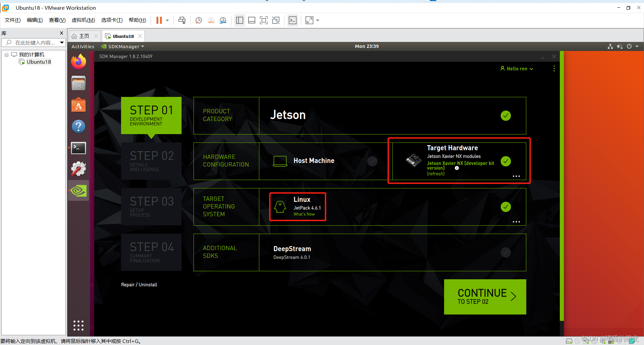Screen dimensions: 644x345
Task: Open the 查看(V) menu
Action: pyautogui.click(x=57, y=20)
